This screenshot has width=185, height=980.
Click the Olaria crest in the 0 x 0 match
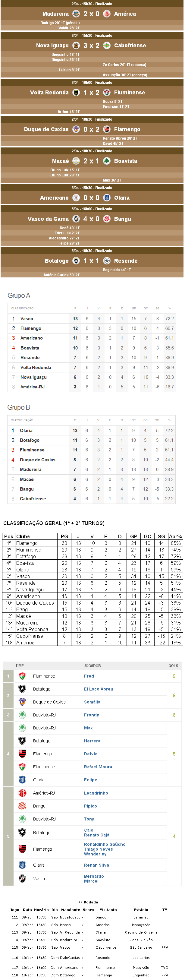coord(107,198)
